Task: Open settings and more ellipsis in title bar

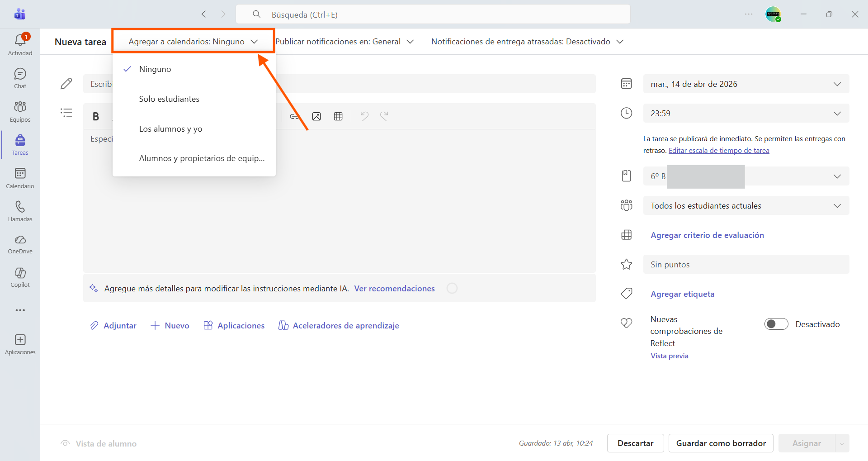Action: click(x=749, y=14)
